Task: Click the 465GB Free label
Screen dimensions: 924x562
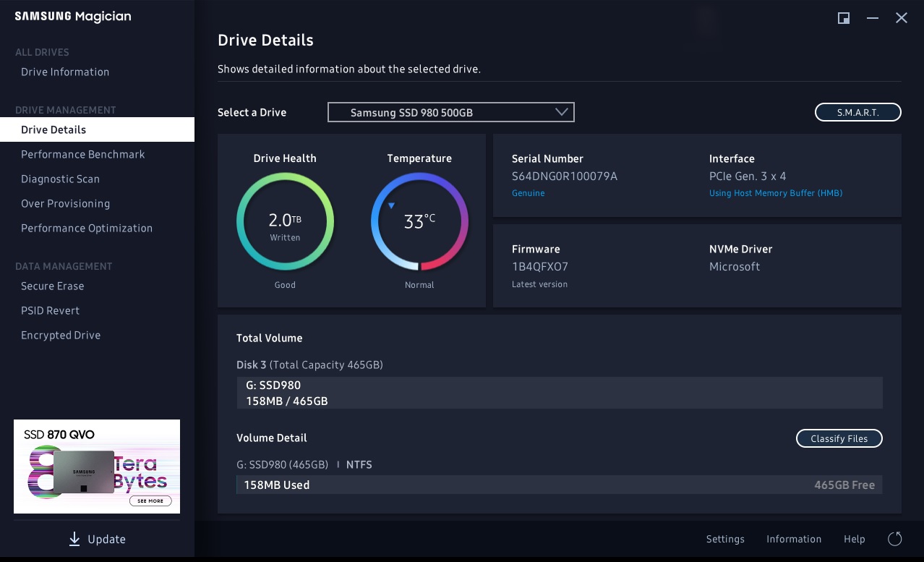Action: point(844,485)
